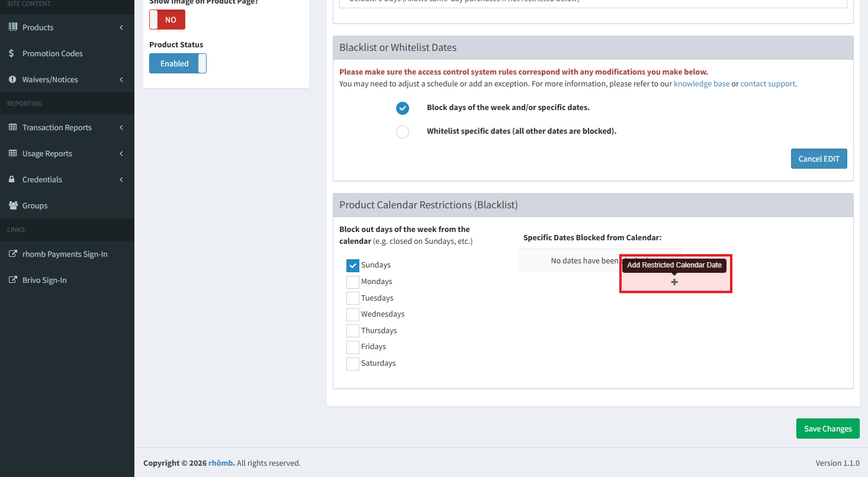The image size is (868, 477).
Task: Open the knowledge base link
Action: point(701,84)
